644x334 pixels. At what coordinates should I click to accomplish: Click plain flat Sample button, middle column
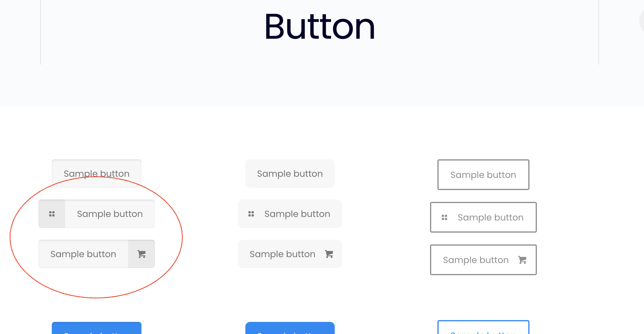[290, 174]
